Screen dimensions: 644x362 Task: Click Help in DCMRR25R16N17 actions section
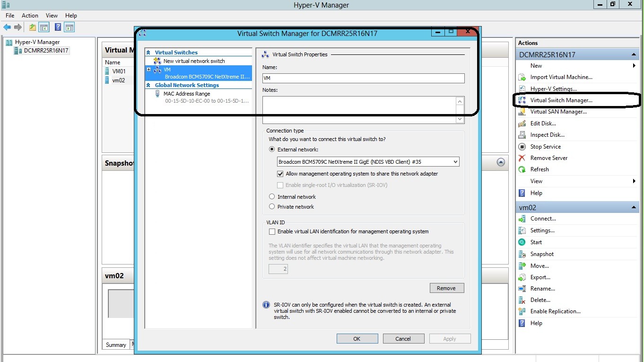pyautogui.click(x=536, y=193)
